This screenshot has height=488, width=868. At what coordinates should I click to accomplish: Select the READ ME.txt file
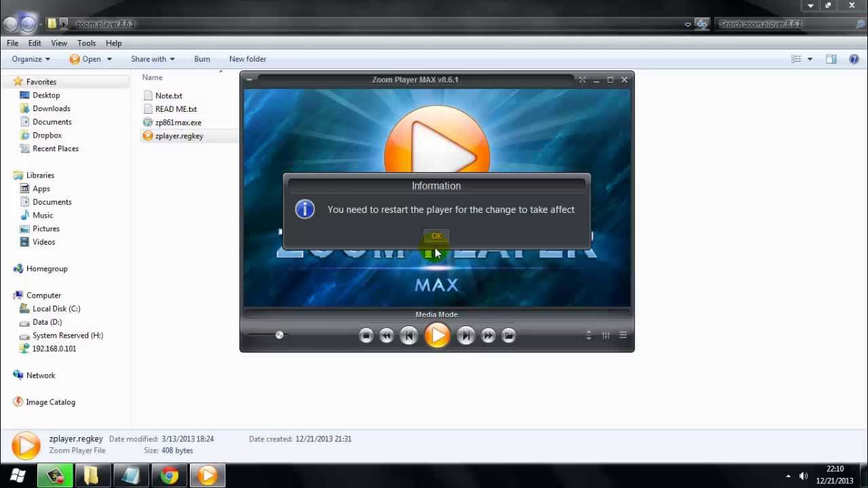(x=176, y=109)
